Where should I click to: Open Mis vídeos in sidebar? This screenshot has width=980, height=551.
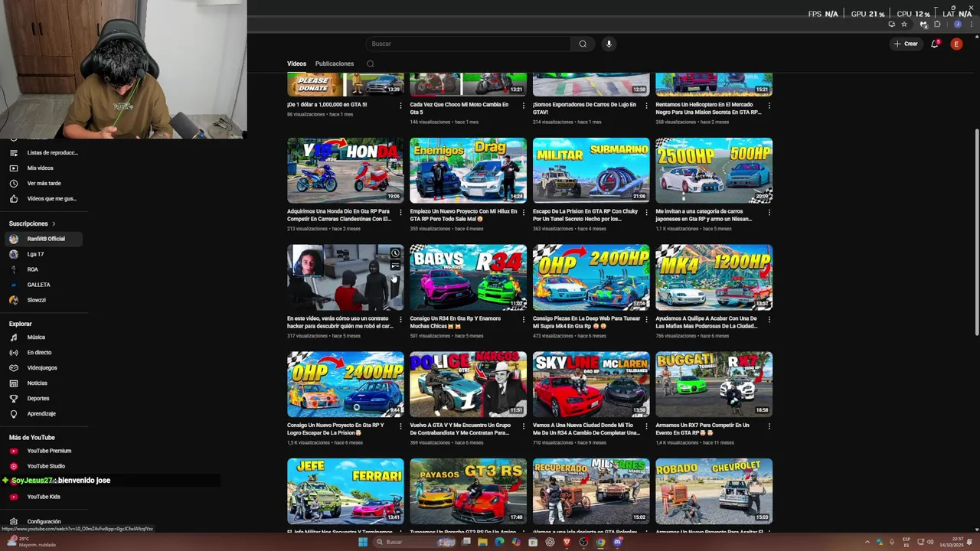[44, 168]
